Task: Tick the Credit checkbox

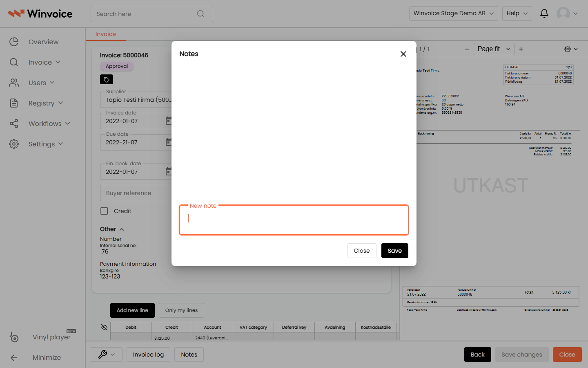Action: 104,211
